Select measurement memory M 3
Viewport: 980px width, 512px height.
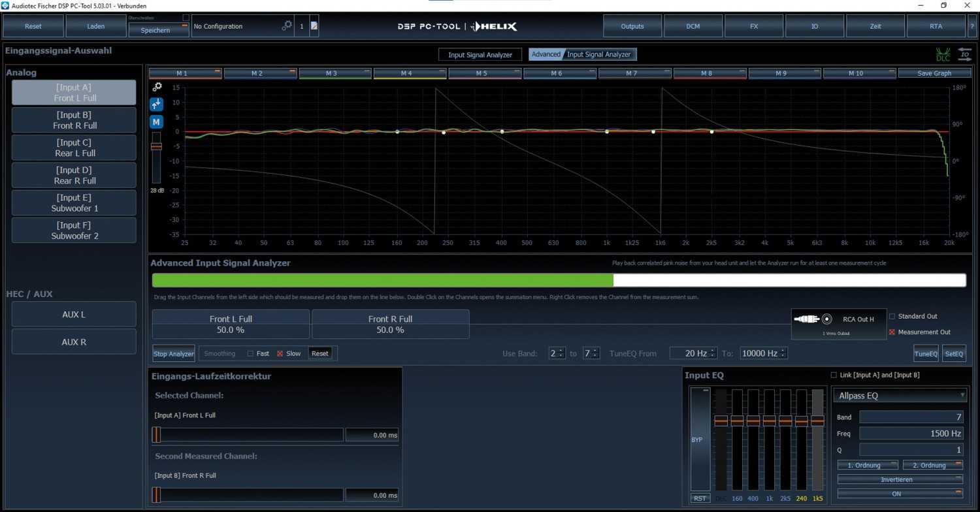pyautogui.click(x=335, y=73)
